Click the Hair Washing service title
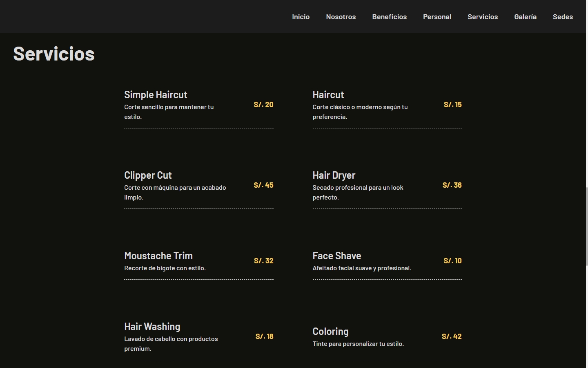Viewport: 588px width, 368px height. [x=152, y=327]
